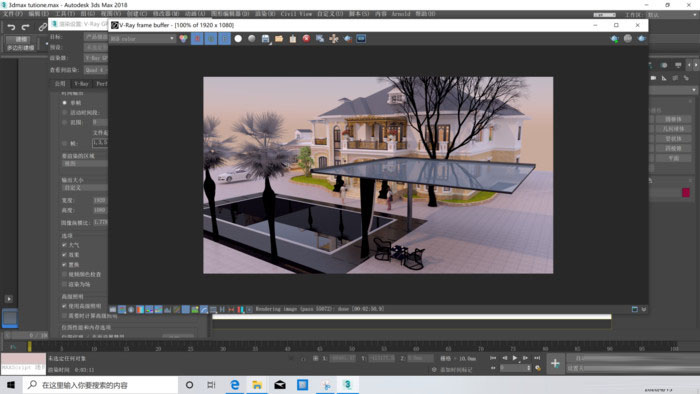Screen dimensions: 700x394
Task: Copy render to clipboard icon
Action: point(293,39)
